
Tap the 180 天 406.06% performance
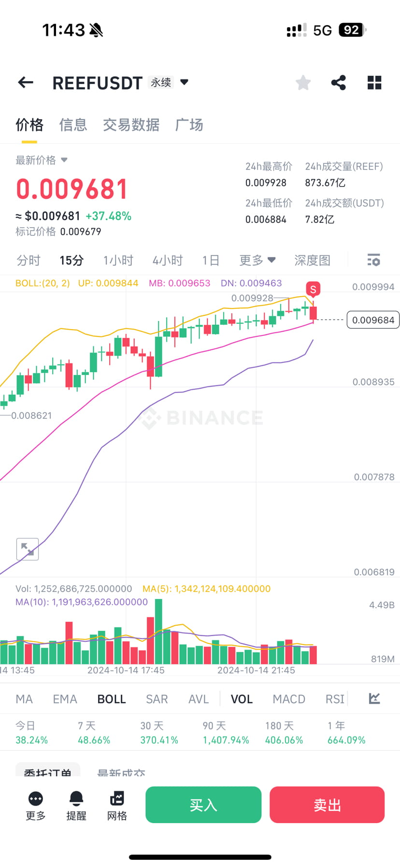coord(284,733)
